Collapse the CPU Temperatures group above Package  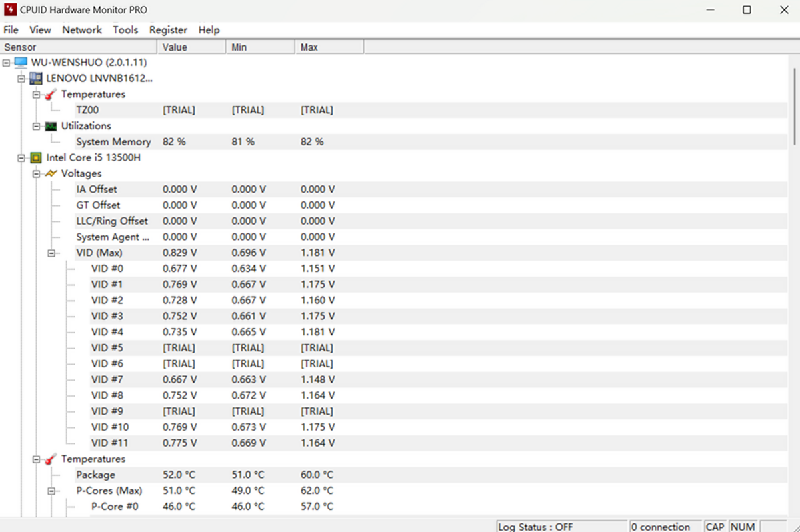[36, 459]
